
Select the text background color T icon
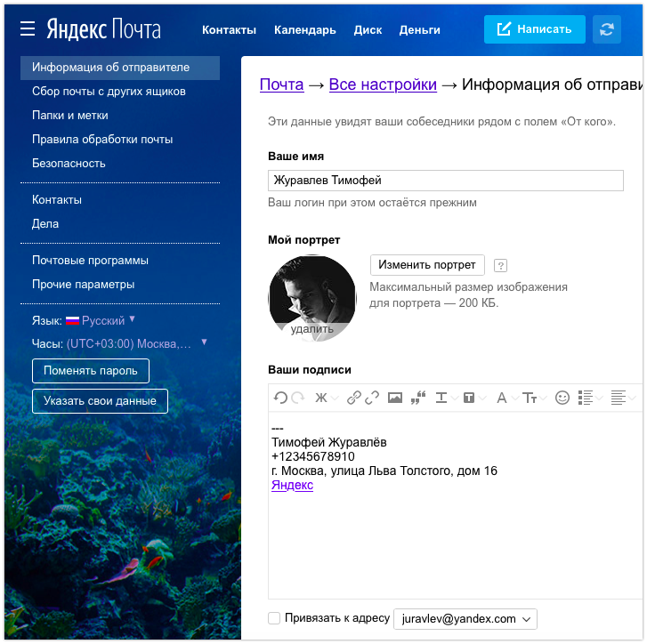click(469, 398)
